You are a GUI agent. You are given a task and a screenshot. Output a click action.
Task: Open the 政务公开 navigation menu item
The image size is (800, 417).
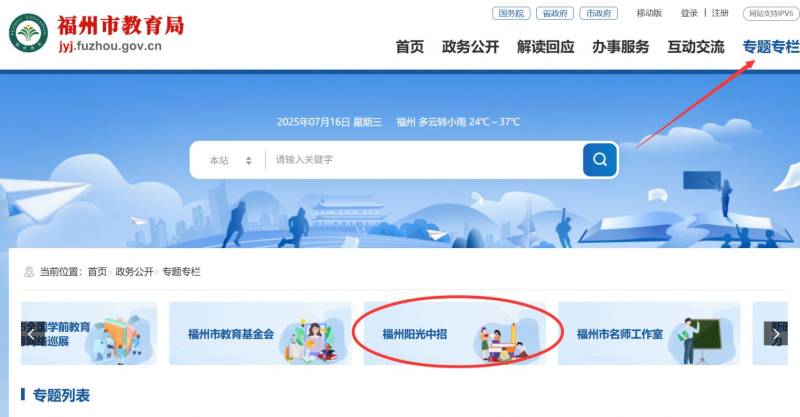tap(470, 47)
